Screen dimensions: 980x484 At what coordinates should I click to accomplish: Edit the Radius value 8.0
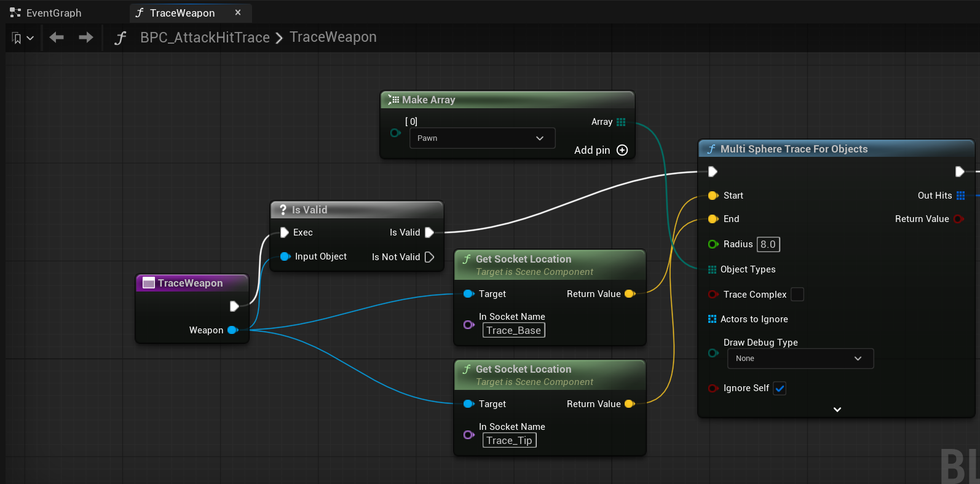point(769,244)
